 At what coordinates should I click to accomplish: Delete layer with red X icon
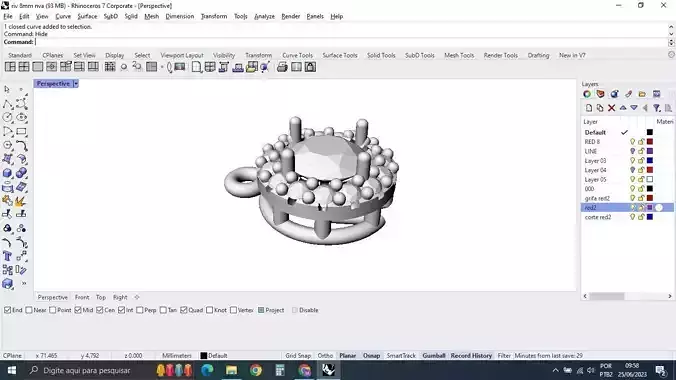pos(611,108)
